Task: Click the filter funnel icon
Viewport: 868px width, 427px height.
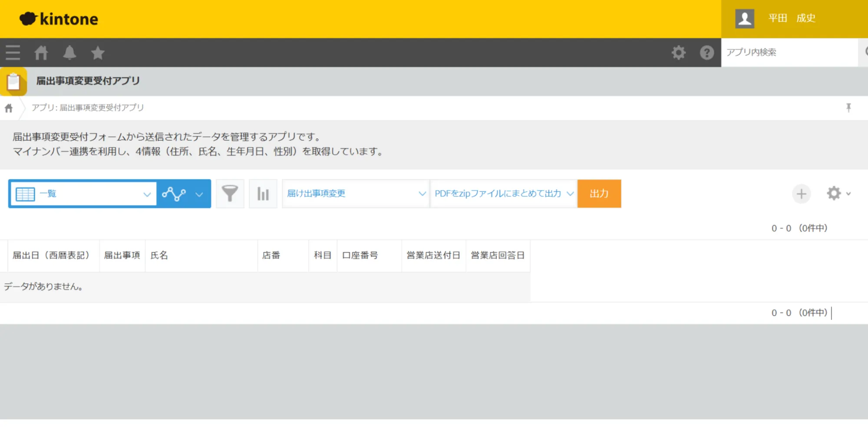Action: click(230, 194)
